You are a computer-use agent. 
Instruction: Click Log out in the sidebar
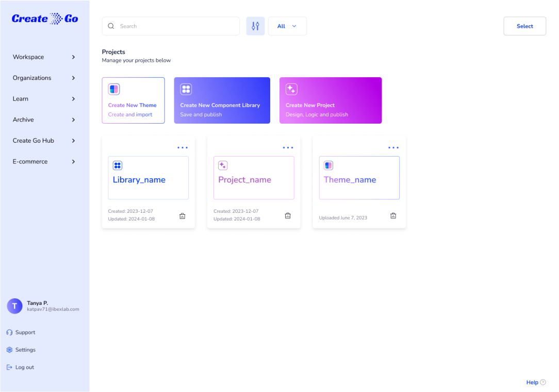point(21,367)
